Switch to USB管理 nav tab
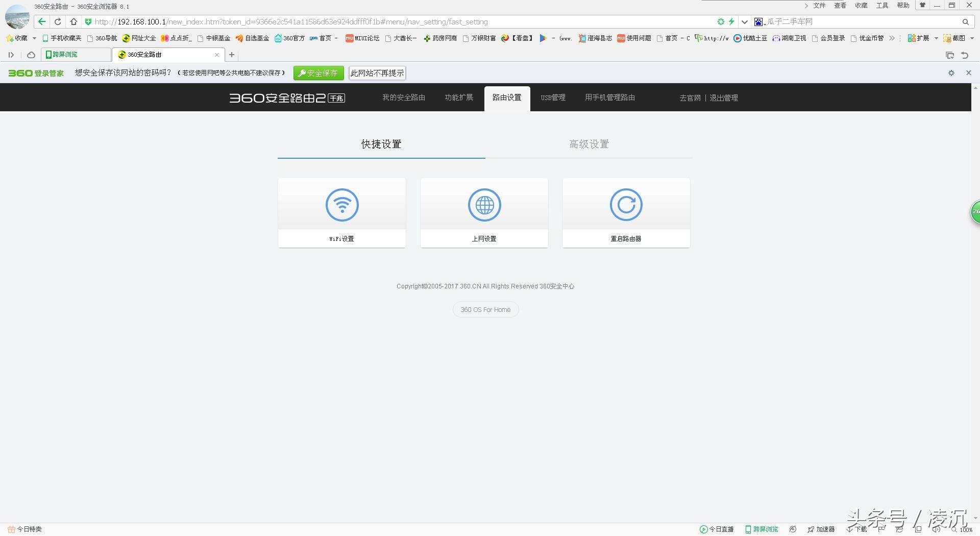 tap(553, 98)
